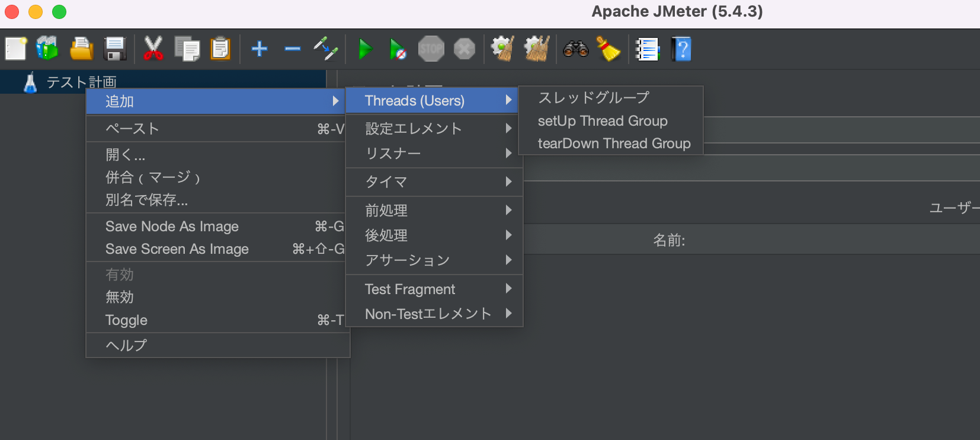
Task: Select tearDown Thread Group
Action: click(611, 144)
